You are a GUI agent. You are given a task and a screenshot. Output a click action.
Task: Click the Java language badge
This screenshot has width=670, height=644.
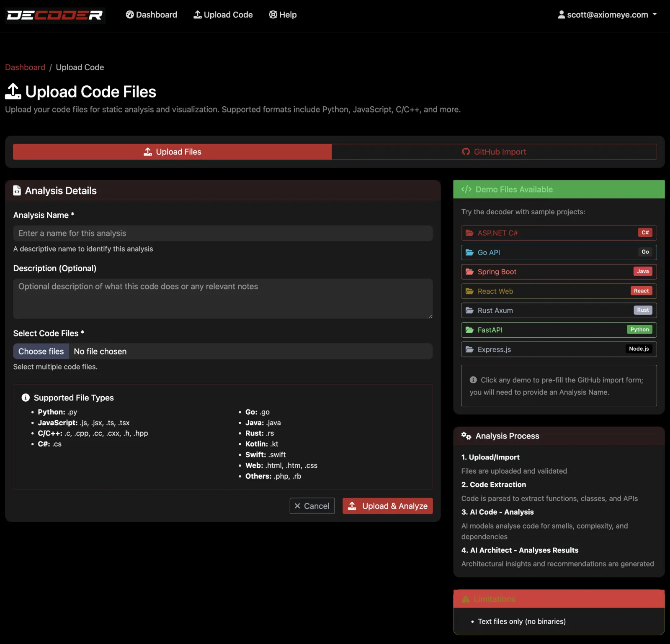[643, 272]
